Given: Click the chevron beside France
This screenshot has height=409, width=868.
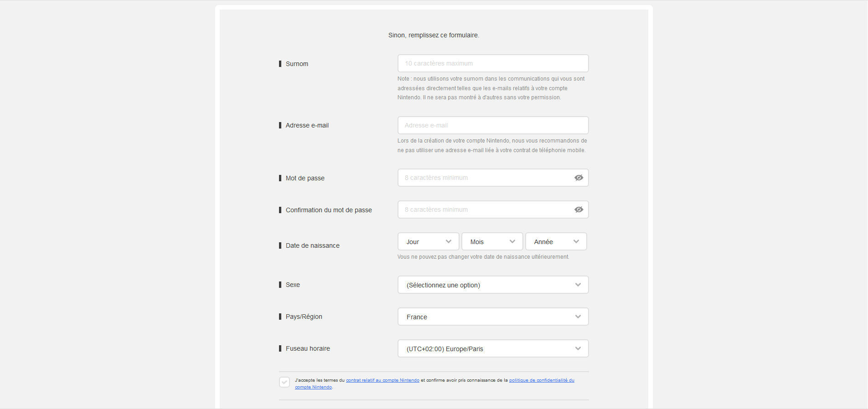Looking at the screenshot, I should [578, 317].
